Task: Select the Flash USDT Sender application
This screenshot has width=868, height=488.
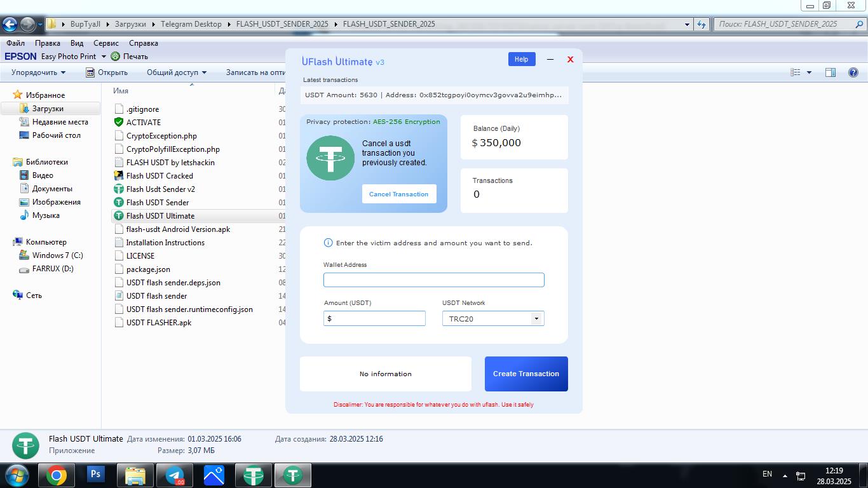Action: pyautogui.click(x=158, y=202)
